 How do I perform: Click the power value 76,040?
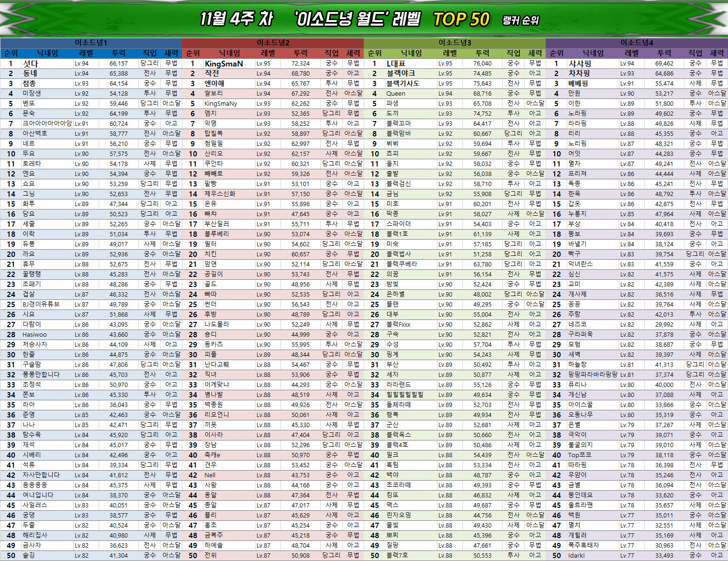482,64
